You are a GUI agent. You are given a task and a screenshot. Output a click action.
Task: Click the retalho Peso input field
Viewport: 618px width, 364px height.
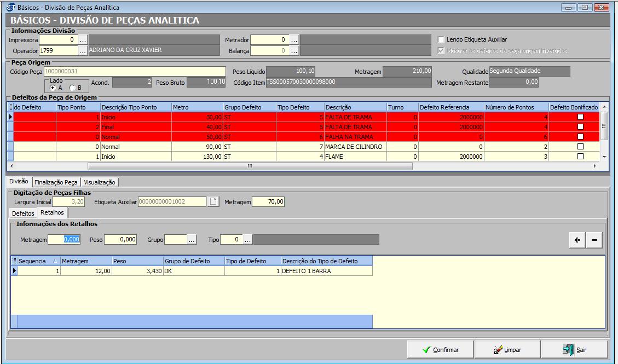[120, 240]
